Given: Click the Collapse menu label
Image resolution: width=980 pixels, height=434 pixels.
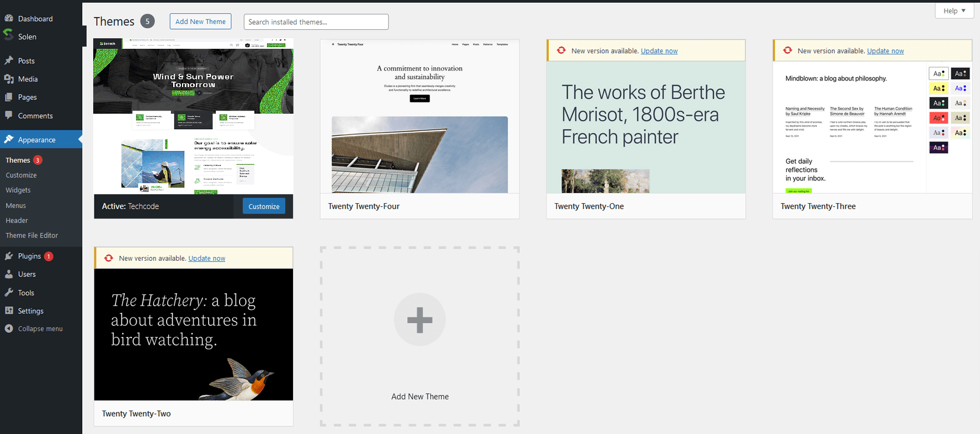Looking at the screenshot, I should pyautogui.click(x=40, y=329).
